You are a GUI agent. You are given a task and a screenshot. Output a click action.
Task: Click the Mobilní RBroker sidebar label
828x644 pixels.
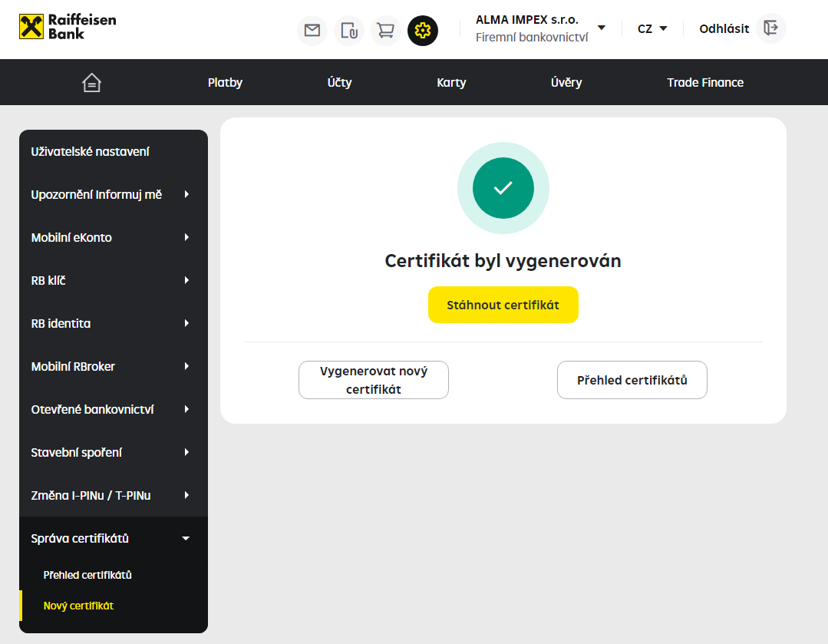pyautogui.click(x=73, y=366)
